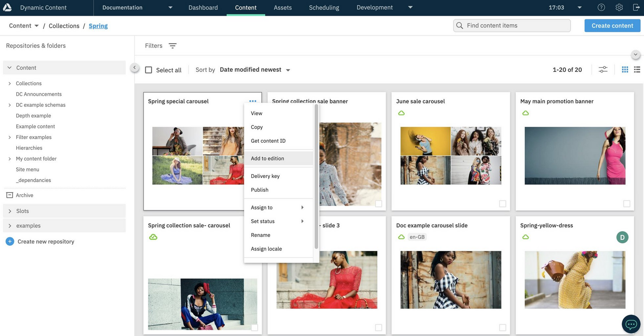
Task: Open the Sort by dropdown
Action: click(255, 70)
